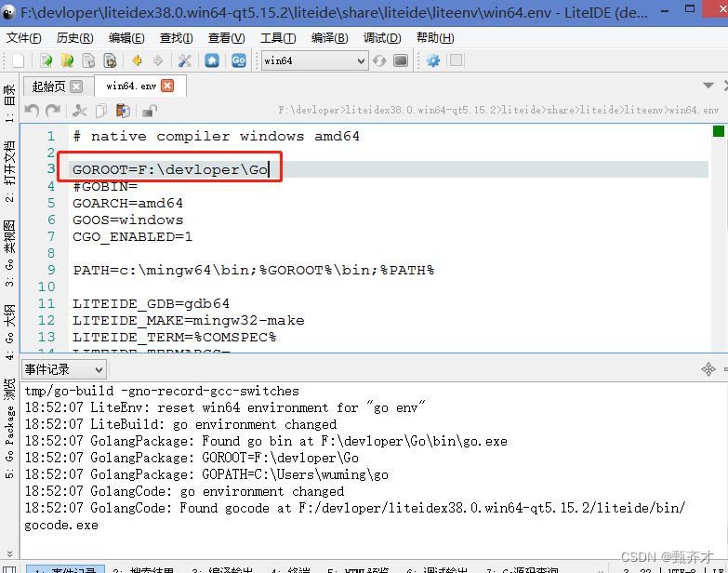This screenshot has width=728, height=573.
Task: Click the save all files icon
Action: click(x=110, y=60)
